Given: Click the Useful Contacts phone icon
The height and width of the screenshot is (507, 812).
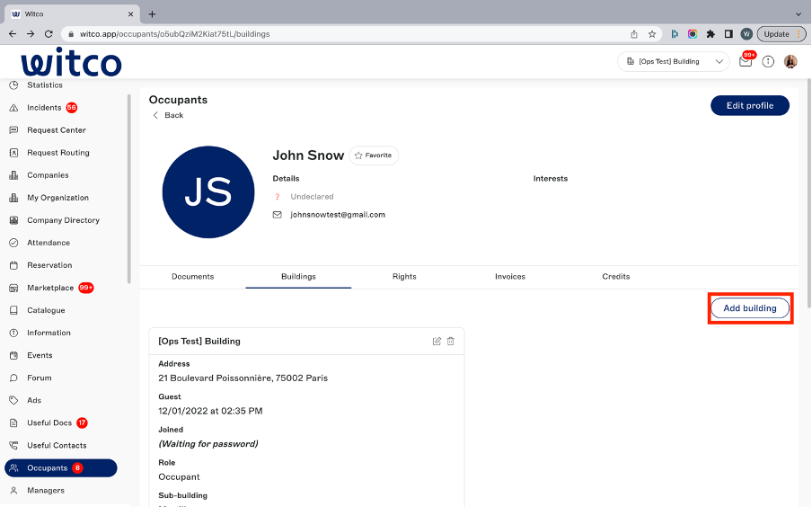Looking at the screenshot, I should tap(14, 445).
